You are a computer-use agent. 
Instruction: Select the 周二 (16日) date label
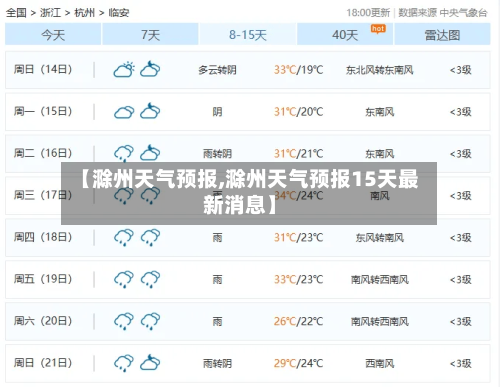(43, 153)
